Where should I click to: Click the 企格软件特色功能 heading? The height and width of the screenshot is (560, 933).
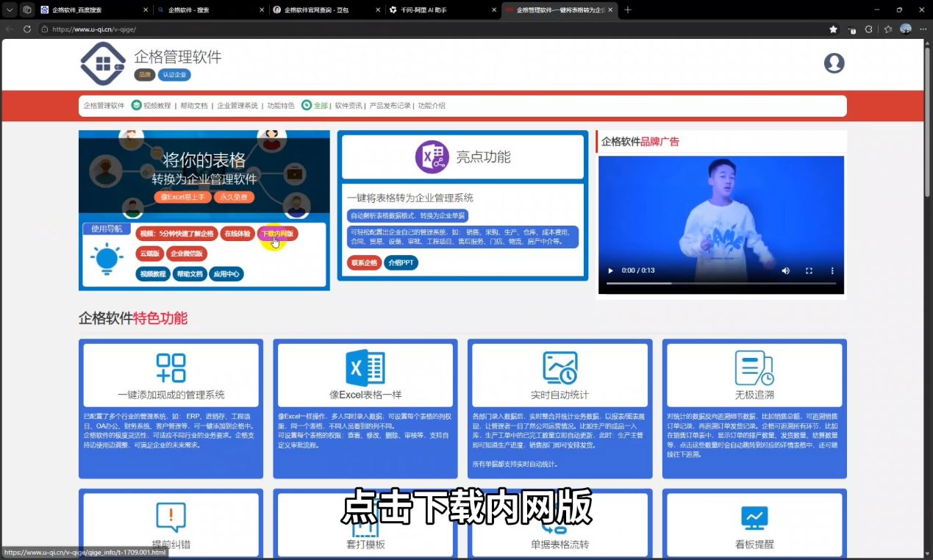pyautogui.click(x=133, y=318)
